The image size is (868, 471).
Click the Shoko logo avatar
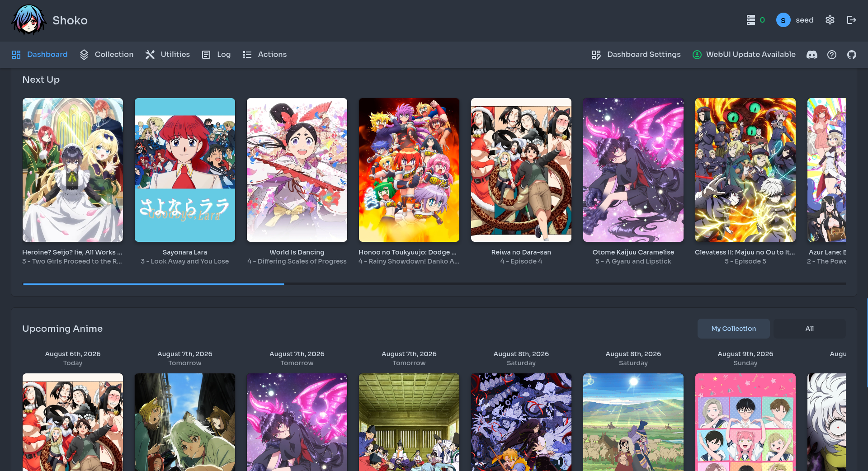28,20
